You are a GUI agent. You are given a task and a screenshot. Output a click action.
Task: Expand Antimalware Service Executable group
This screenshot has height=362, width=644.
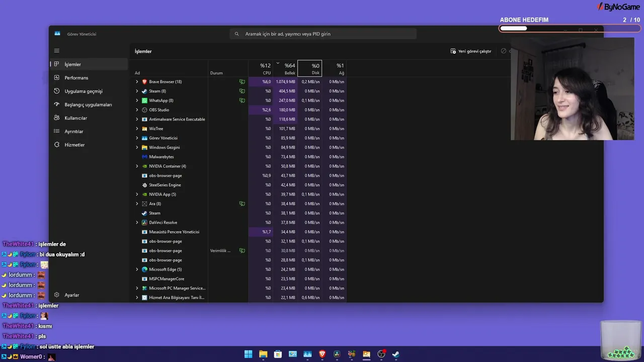click(137, 119)
